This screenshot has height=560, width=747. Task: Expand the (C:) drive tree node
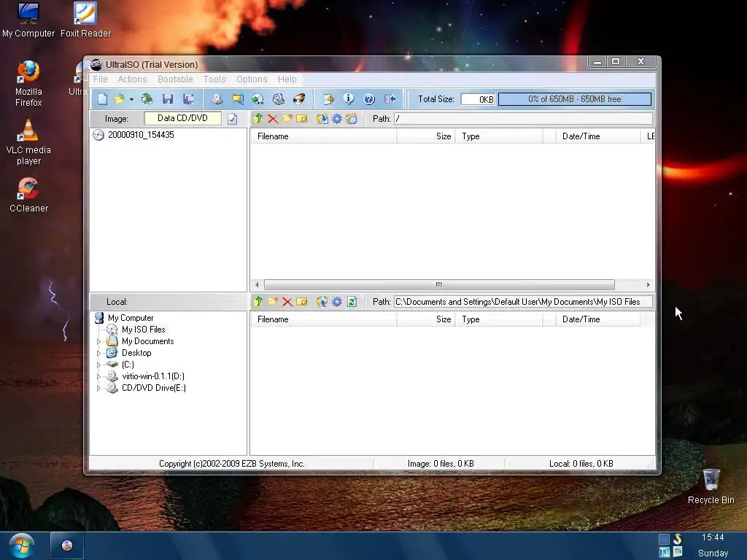click(x=99, y=365)
